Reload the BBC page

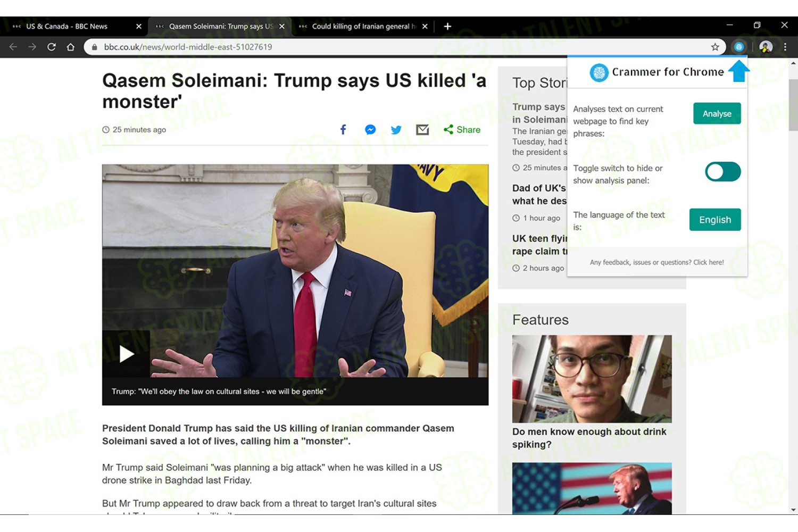(x=52, y=47)
